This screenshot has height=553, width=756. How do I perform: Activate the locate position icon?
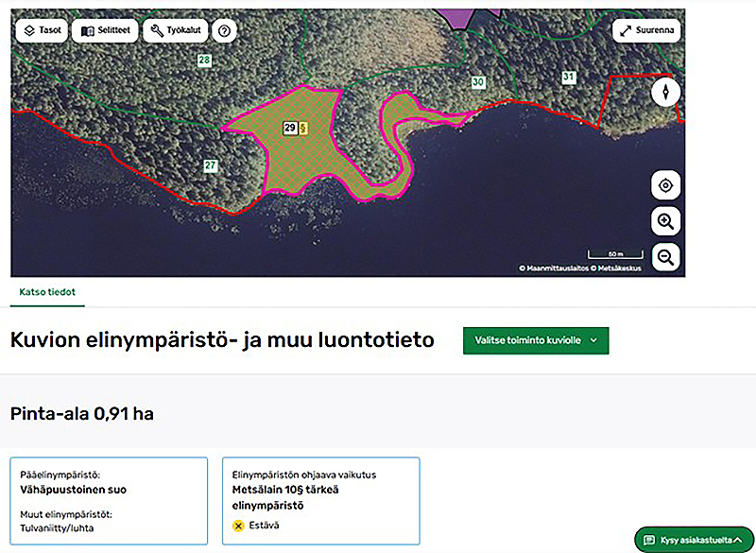pyautogui.click(x=665, y=185)
